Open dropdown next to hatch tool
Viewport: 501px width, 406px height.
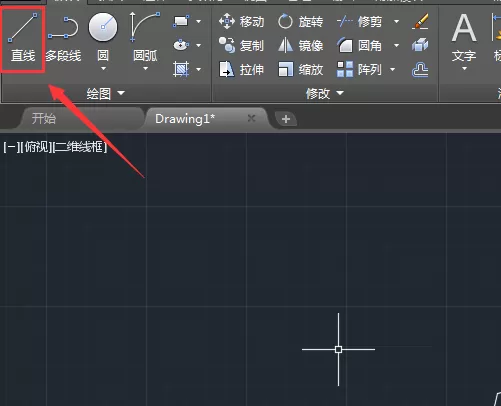coord(199,69)
